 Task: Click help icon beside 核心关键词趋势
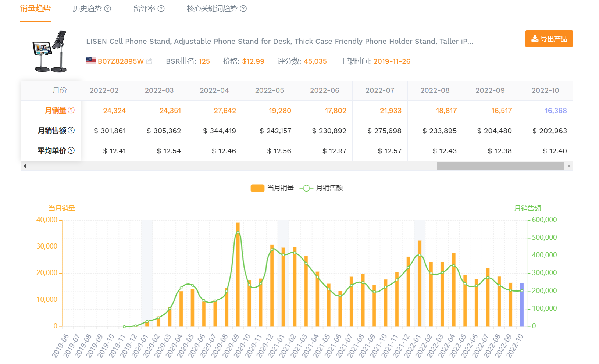[243, 8]
